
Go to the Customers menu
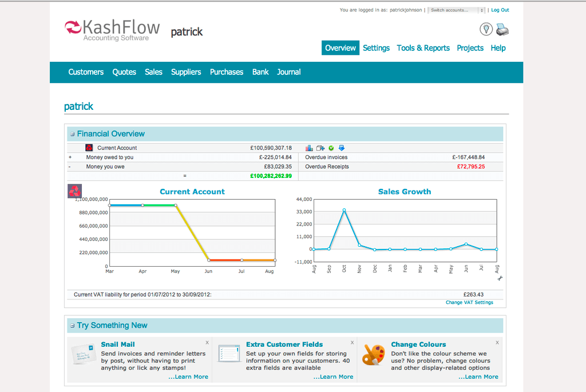(x=86, y=72)
